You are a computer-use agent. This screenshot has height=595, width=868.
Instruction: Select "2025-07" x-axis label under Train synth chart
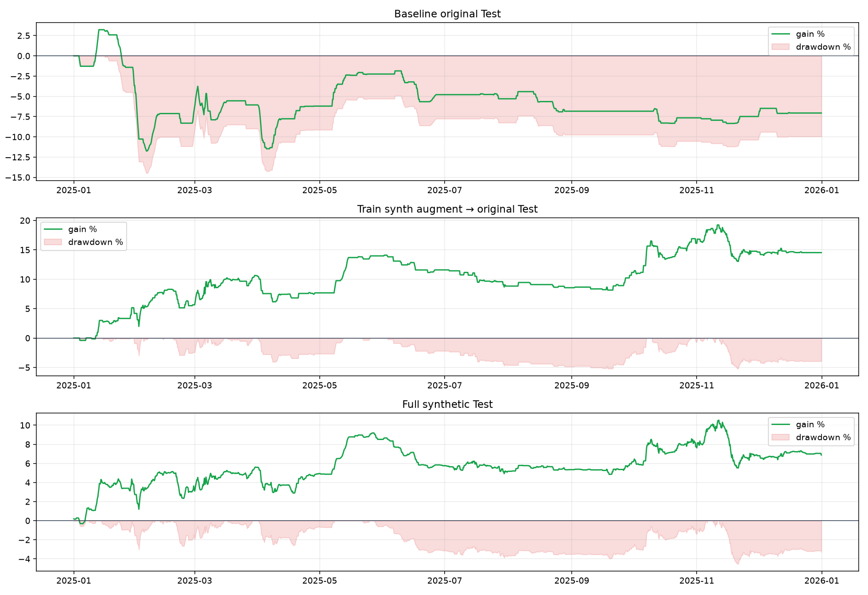444,386
